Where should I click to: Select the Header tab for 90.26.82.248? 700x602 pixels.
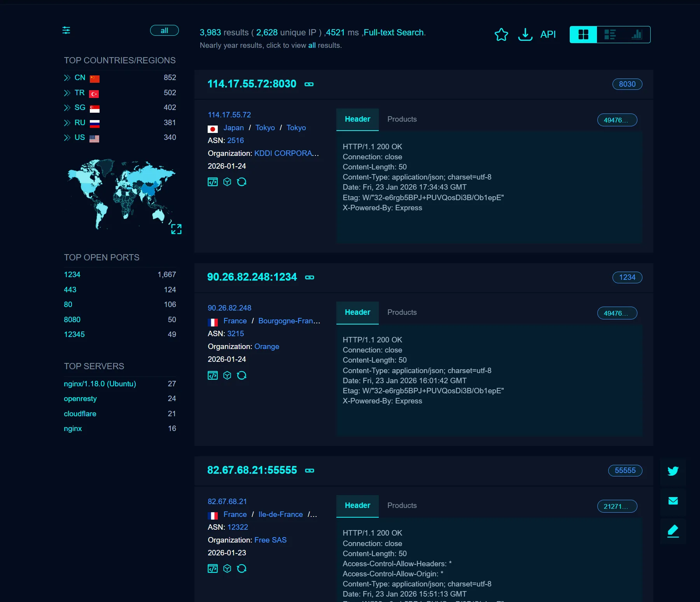coord(357,312)
